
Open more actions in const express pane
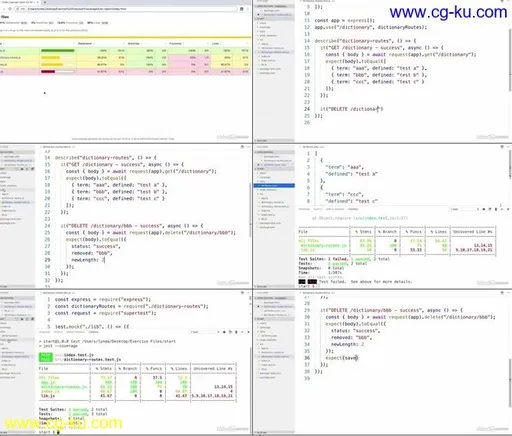[249, 293]
